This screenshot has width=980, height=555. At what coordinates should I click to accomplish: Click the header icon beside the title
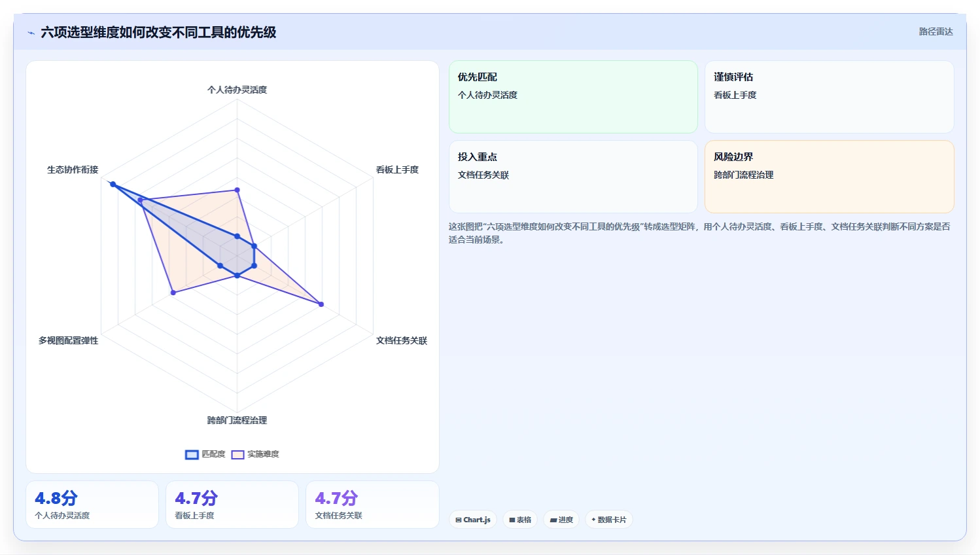[x=31, y=33]
